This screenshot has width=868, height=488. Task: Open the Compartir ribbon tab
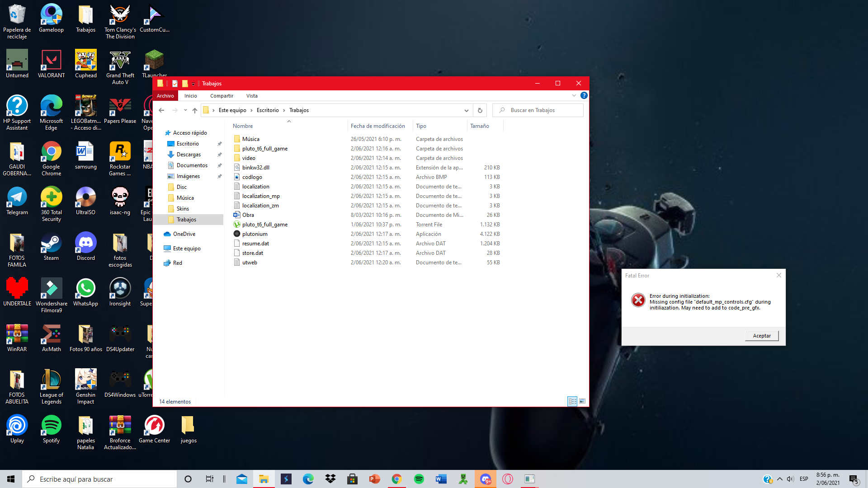click(x=222, y=96)
